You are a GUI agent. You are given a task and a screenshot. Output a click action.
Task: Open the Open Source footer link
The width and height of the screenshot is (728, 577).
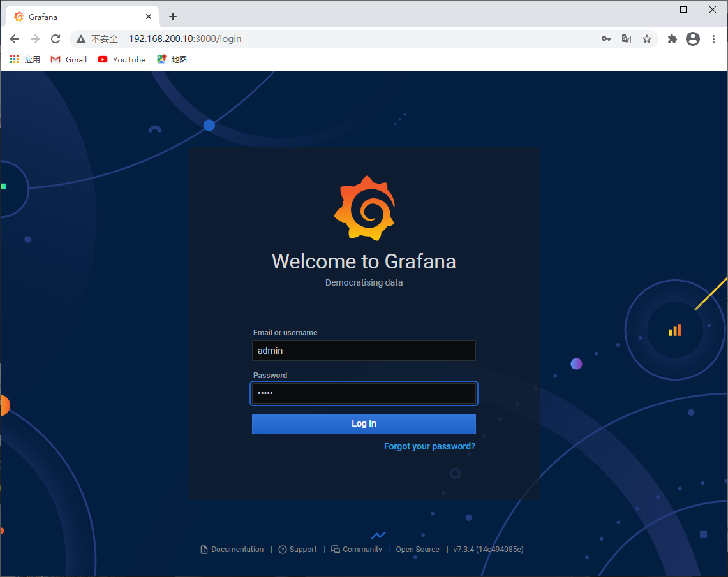[417, 550]
